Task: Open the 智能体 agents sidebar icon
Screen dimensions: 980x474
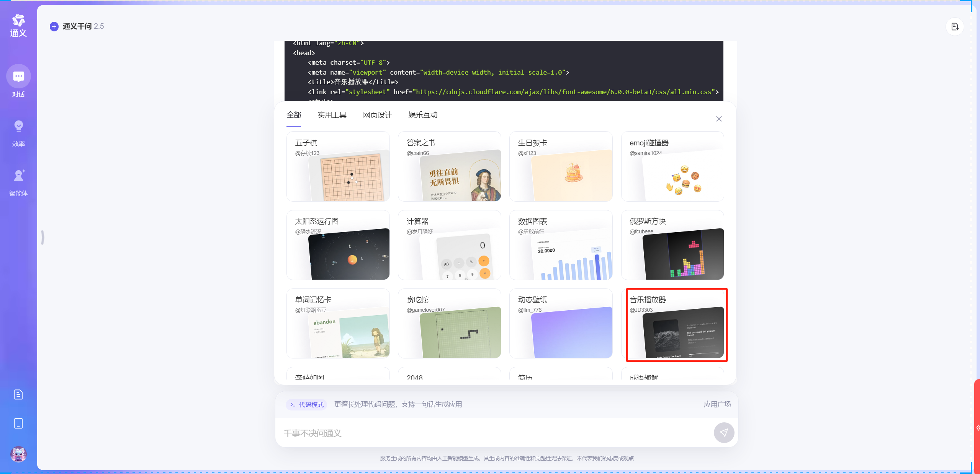Action: tap(18, 176)
